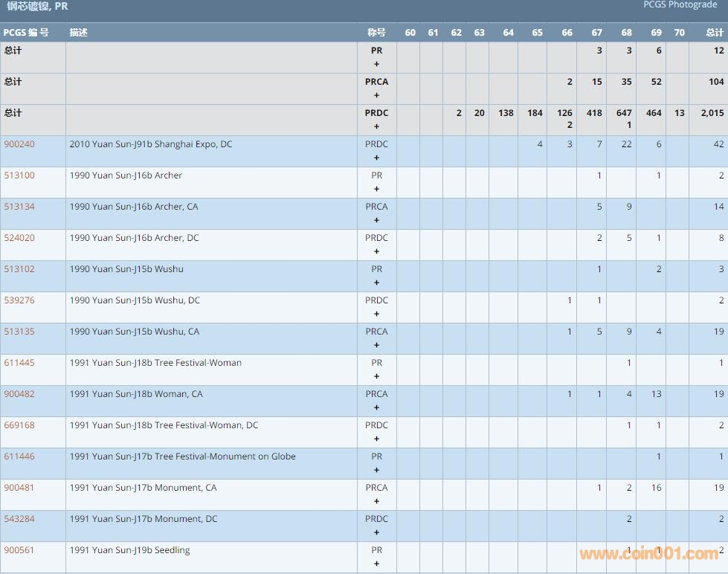Expand plus for 2010 Shanghai Expo DC row

(376, 158)
